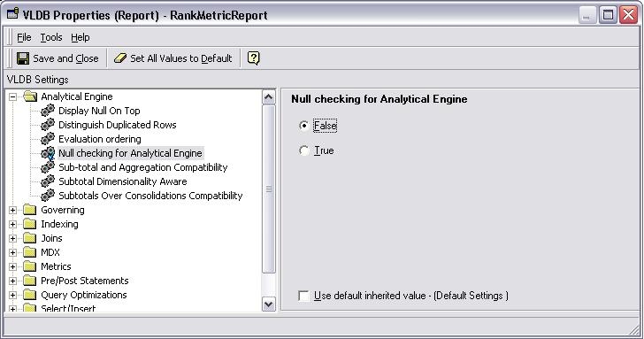644x339 pixels.
Task: Click the gear icon beside Distinguish Duplicated Rows
Action: pyautogui.click(x=48, y=125)
